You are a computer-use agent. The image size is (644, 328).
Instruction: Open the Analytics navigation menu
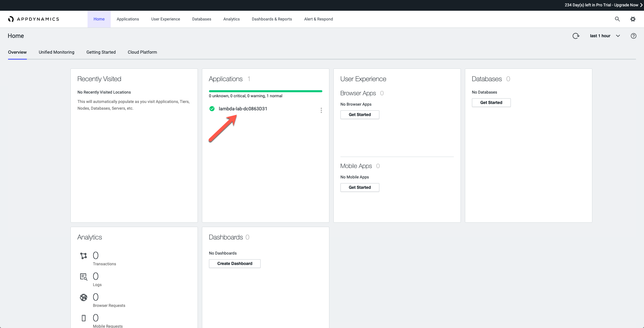231,19
